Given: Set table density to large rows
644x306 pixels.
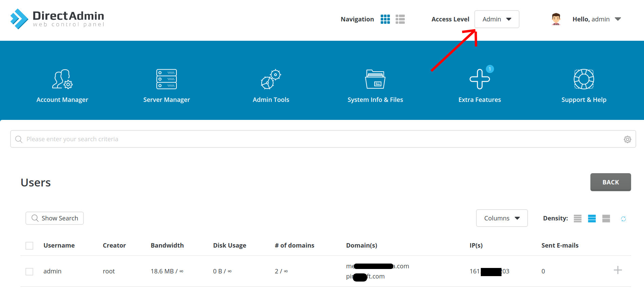Looking at the screenshot, I should [606, 219].
